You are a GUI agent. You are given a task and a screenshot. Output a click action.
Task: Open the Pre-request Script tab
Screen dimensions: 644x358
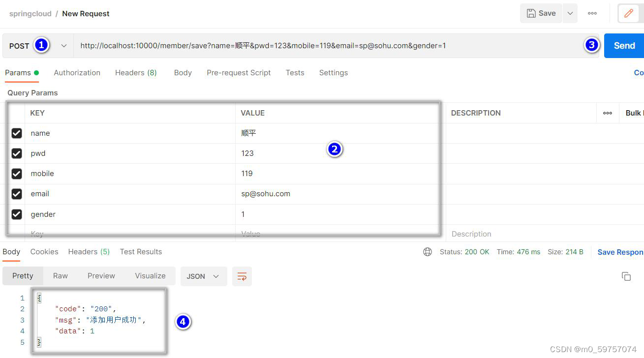[x=239, y=73]
